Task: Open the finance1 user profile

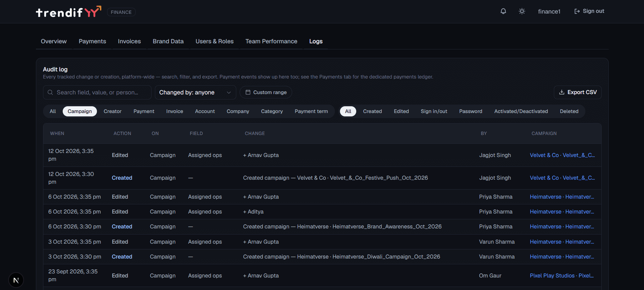Action: click(x=549, y=12)
